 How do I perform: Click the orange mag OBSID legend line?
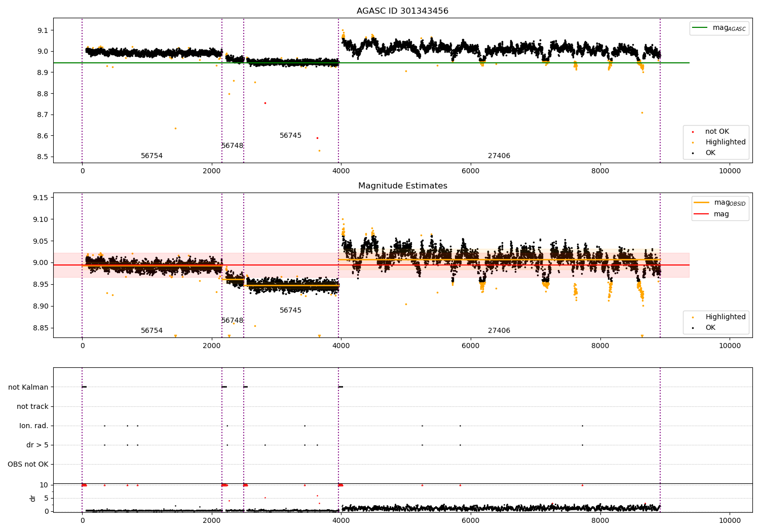(x=701, y=203)
